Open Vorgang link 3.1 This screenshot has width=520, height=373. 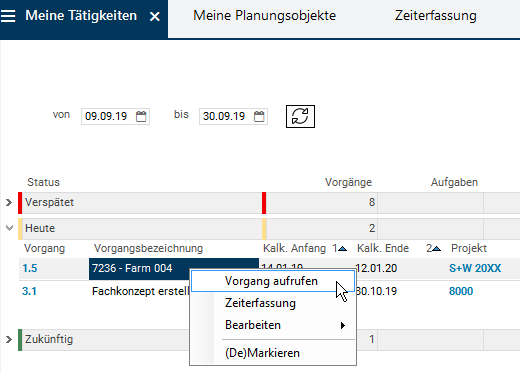click(x=29, y=291)
